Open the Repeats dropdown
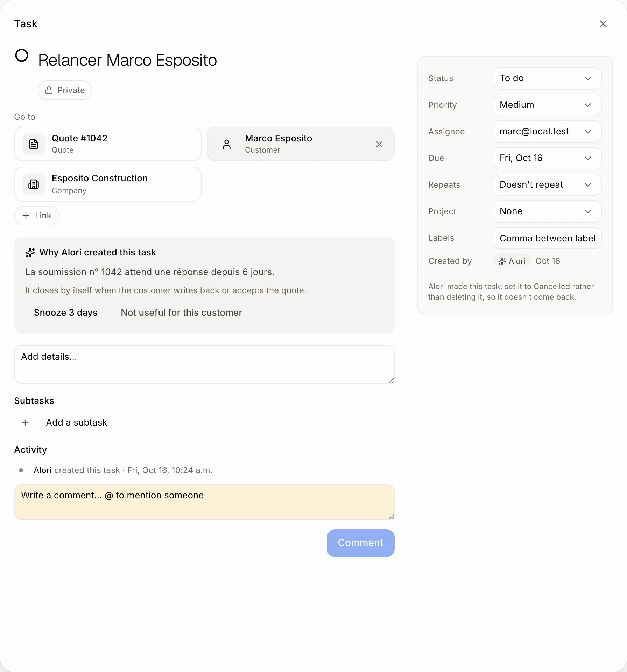The image size is (627, 672). coord(547,185)
